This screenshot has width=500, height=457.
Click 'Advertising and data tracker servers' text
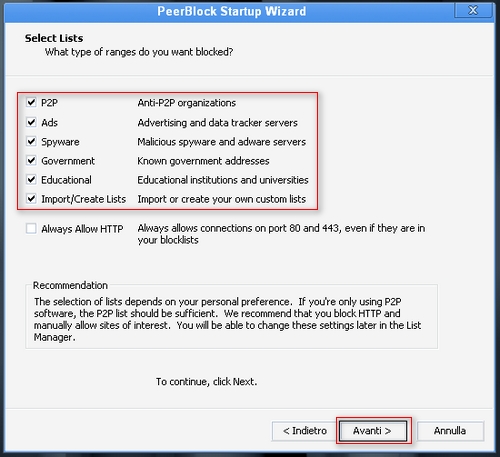[x=217, y=123]
